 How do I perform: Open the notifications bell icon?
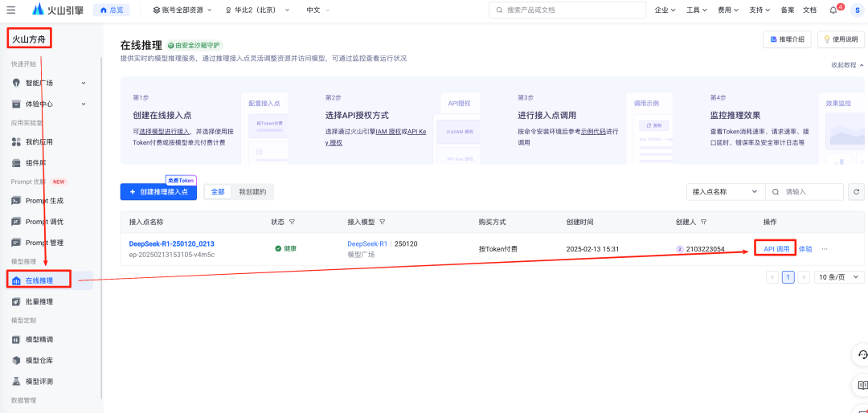pyautogui.click(x=833, y=10)
